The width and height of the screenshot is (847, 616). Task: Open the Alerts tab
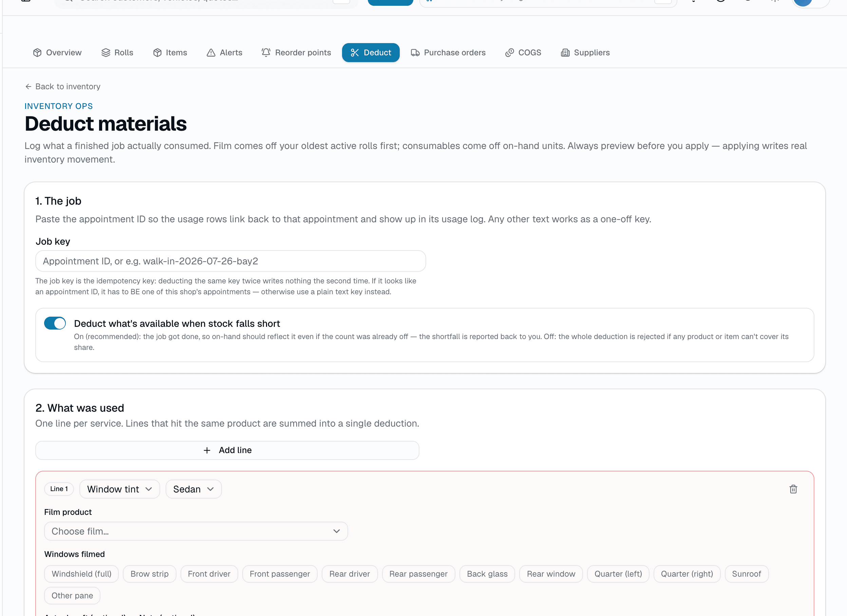[224, 53]
